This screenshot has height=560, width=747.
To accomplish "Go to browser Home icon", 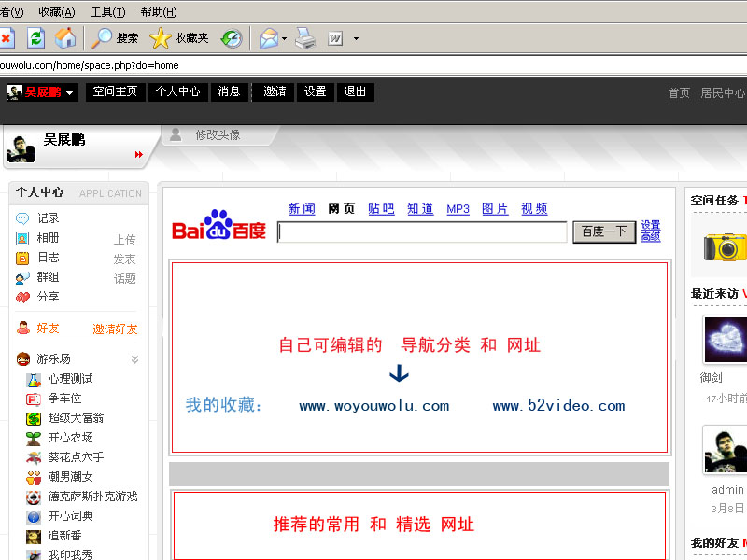I will 65,38.
